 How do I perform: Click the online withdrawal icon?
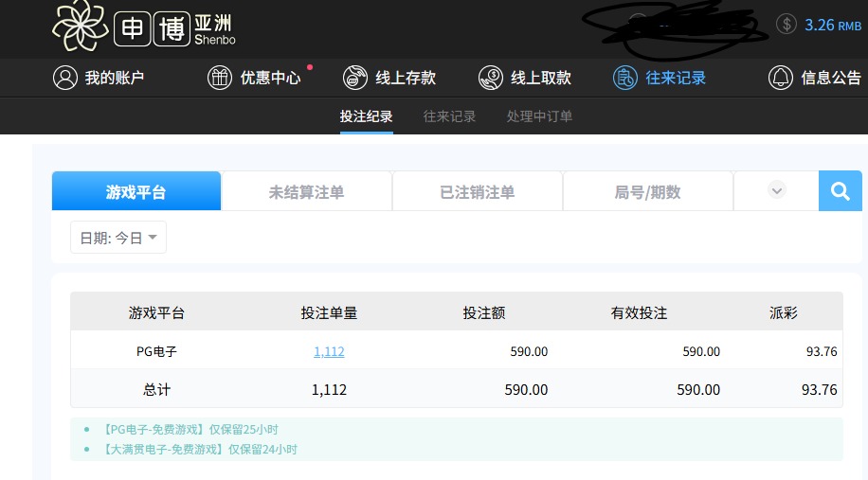[490, 78]
